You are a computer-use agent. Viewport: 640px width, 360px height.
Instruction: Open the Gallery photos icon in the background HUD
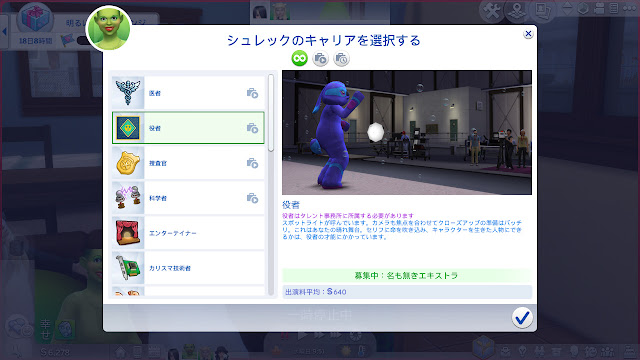542,11
